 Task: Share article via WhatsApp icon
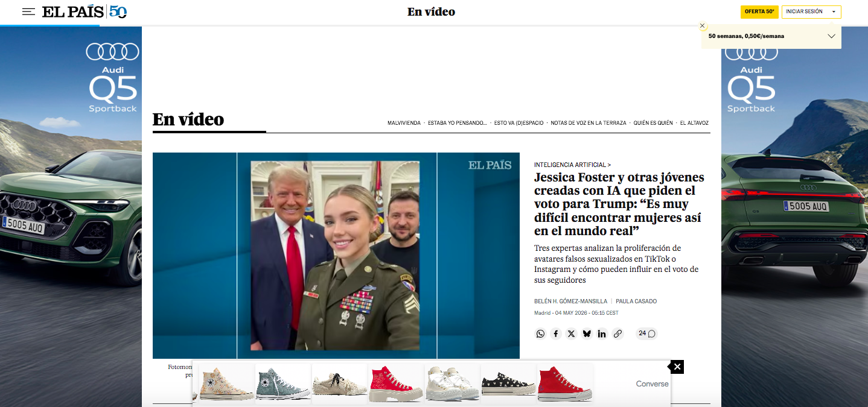[x=540, y=333]
